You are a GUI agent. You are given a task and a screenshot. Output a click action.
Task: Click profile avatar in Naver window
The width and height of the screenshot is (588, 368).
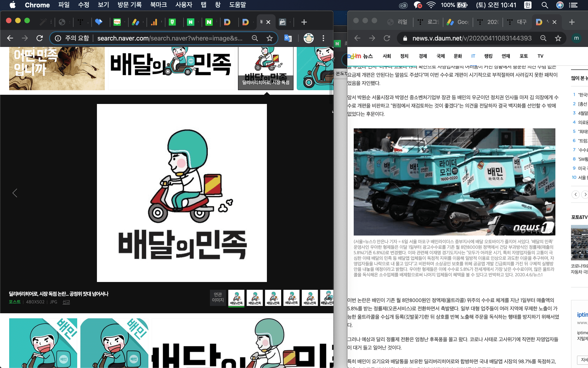[308, 38]
